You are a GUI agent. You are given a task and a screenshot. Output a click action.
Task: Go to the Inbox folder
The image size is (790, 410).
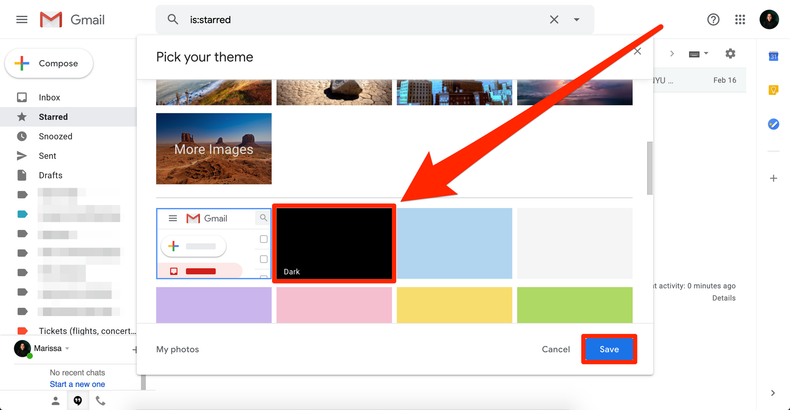(49, 98)
